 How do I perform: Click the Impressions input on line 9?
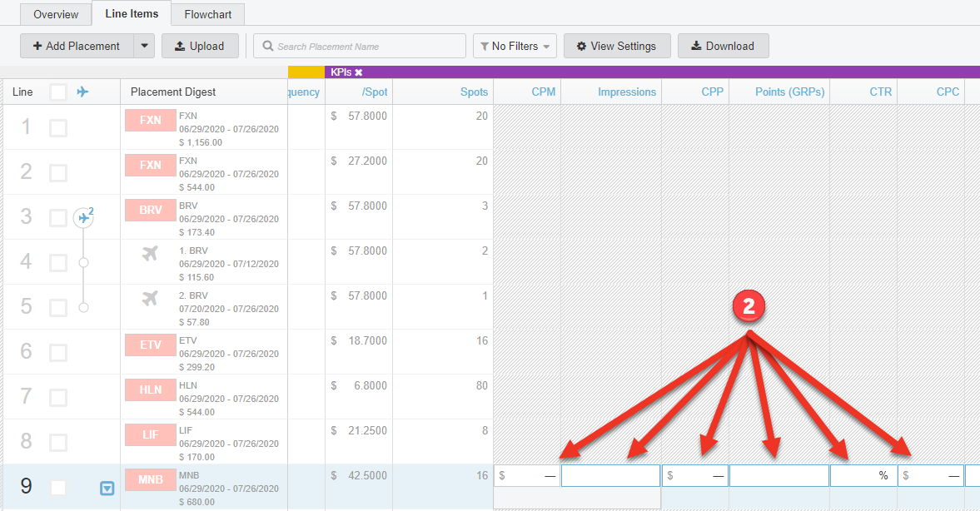click(x=610, y=476)
